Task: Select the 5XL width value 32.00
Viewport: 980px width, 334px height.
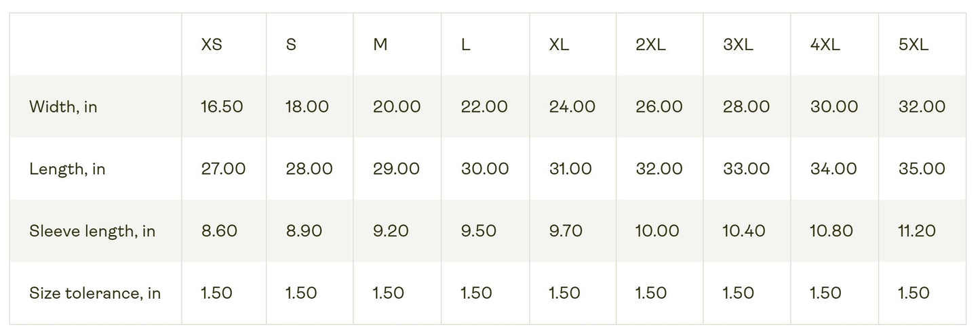Action: pyautogui.click(x=922, y=107)
